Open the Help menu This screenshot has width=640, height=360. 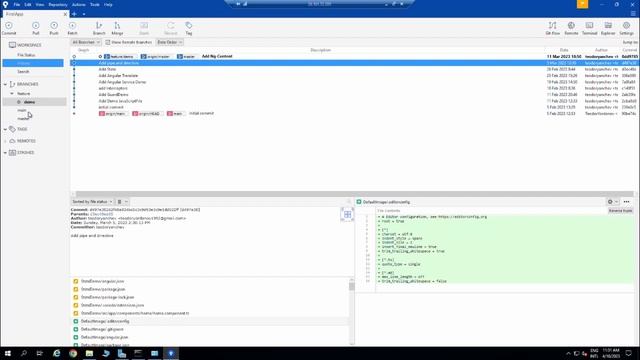(108, 4)
